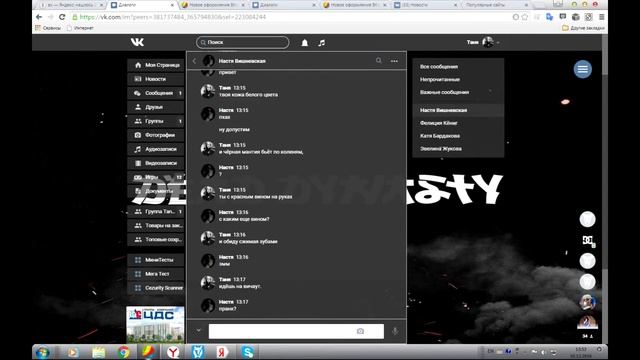
Task: Select Настя Вишневская in dialog list
Action: (458, 110)
